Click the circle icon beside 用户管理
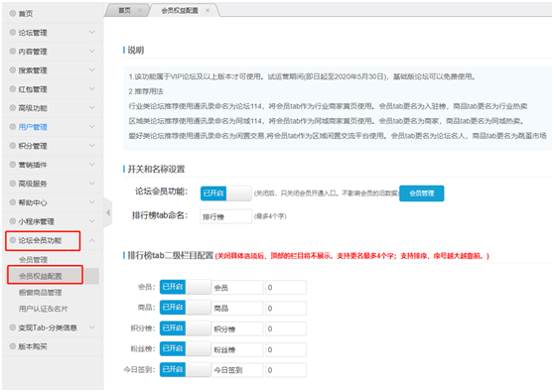The image size is (554, 392). (13, 127)
